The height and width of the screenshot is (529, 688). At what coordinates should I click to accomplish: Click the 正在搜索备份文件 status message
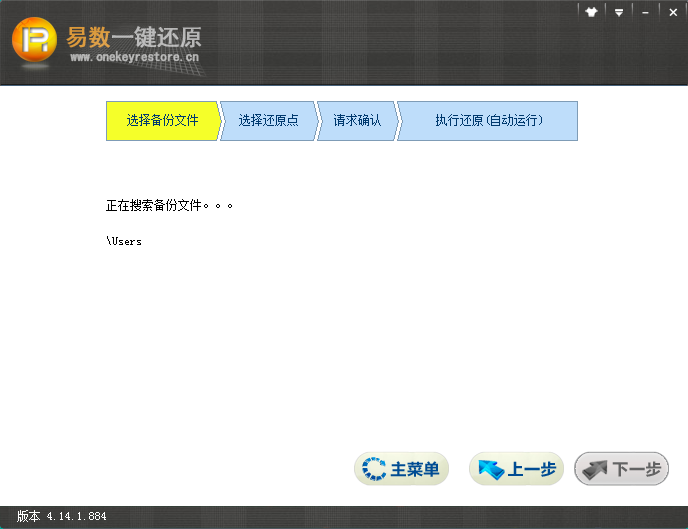(x=169, y=206)
